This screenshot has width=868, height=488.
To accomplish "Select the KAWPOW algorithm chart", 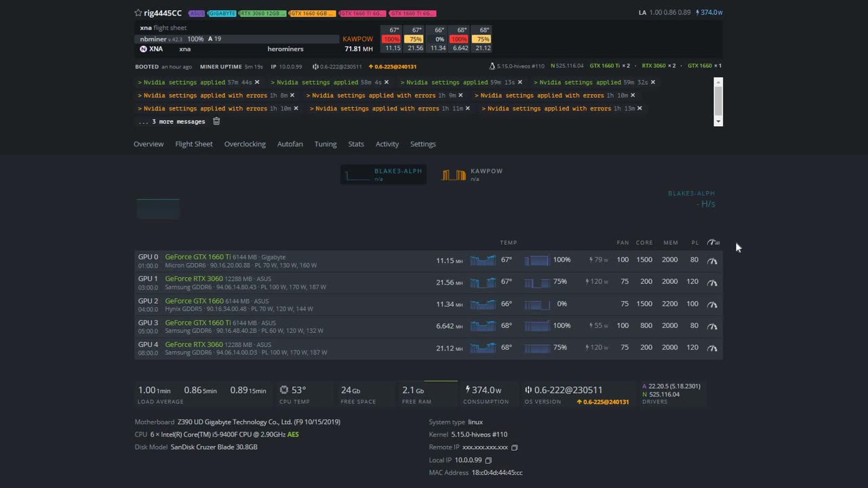I will (473, 175).
